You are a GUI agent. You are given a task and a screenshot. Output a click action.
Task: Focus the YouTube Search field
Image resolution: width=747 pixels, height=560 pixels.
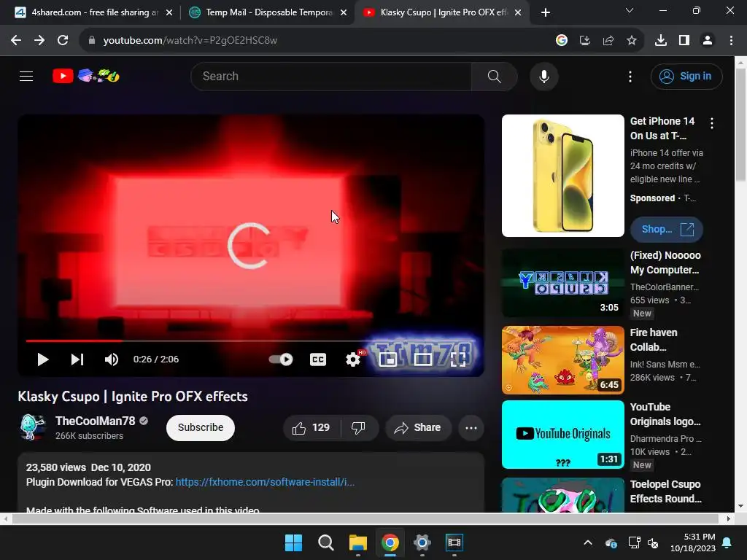point(331,76)
